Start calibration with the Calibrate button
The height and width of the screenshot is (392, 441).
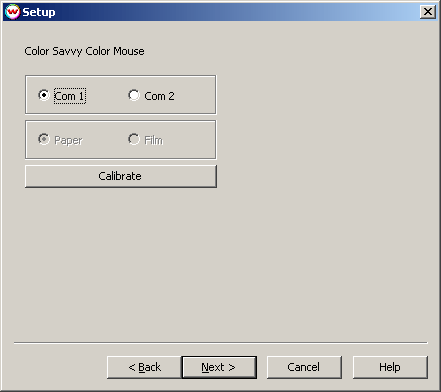coord(121,176)
